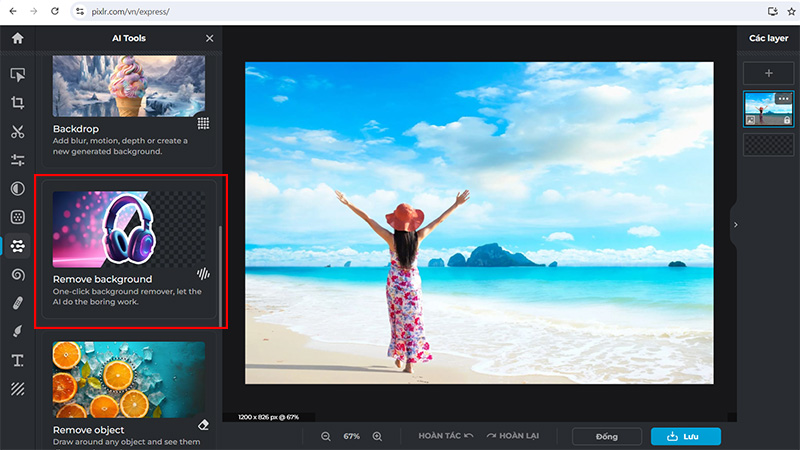Click the Backdrop title text

click(76, 129)
